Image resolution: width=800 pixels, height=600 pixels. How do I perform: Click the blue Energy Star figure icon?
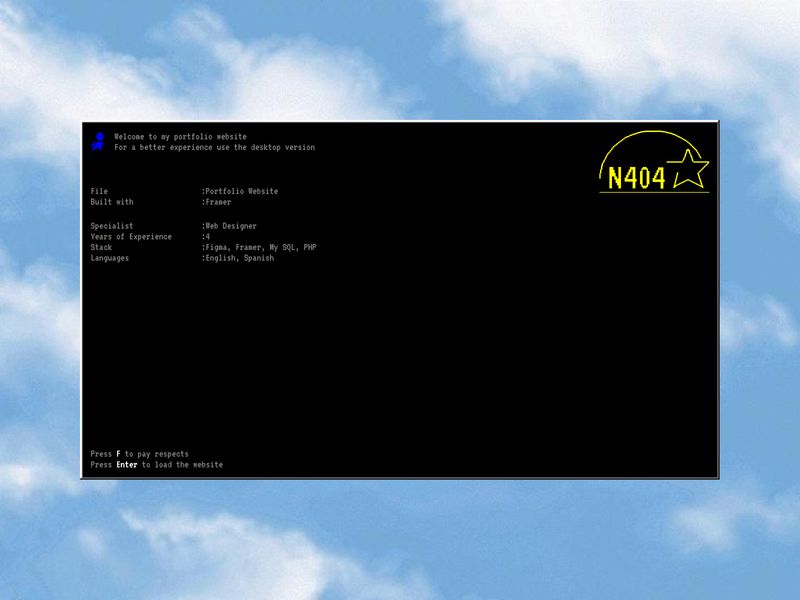[98, 142]
